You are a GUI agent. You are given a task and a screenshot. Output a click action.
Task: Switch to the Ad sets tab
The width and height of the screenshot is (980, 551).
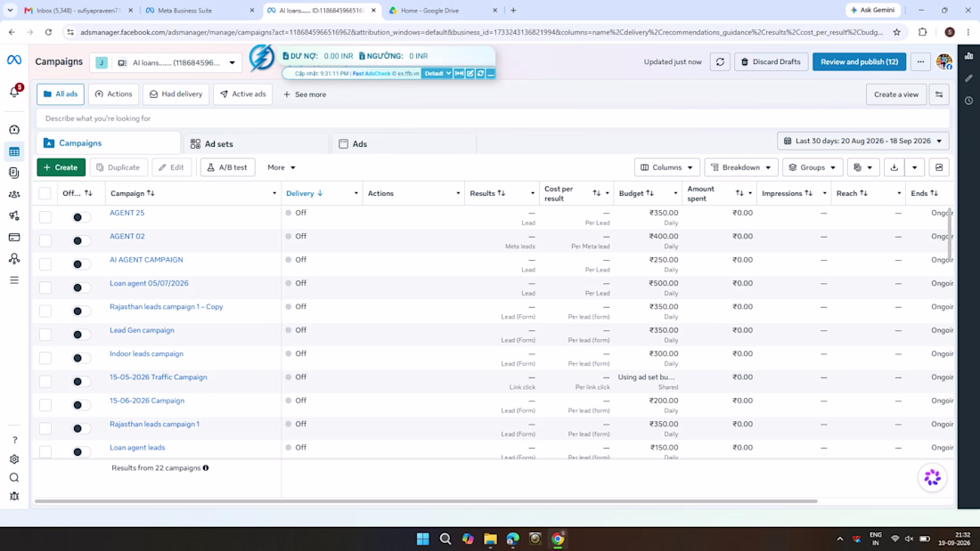coord(256,143)
